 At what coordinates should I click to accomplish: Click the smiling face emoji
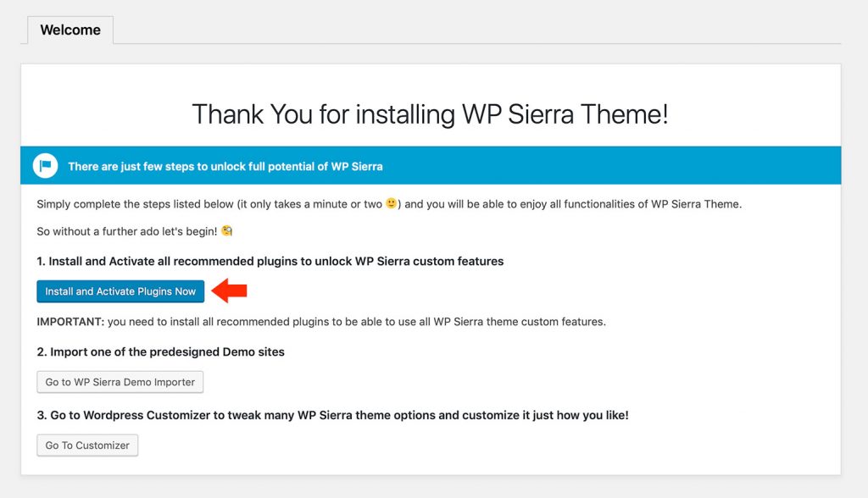click(392, 203)
